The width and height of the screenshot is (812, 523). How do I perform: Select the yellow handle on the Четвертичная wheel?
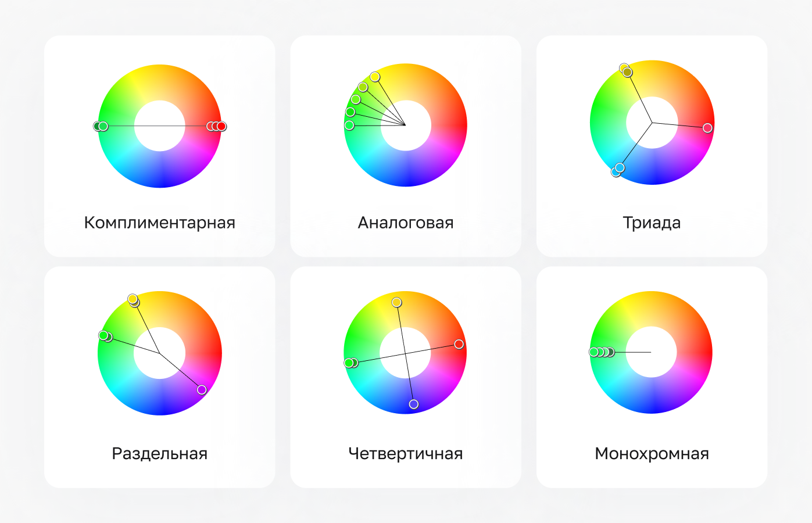point(396,303)
